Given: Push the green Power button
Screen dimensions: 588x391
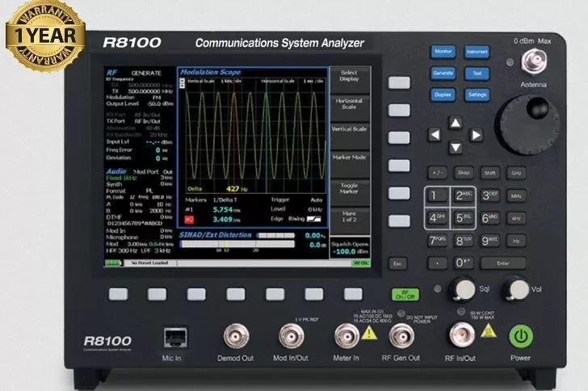Looking at the screenshot, I should pyautogui.click(x=520, y=336).
